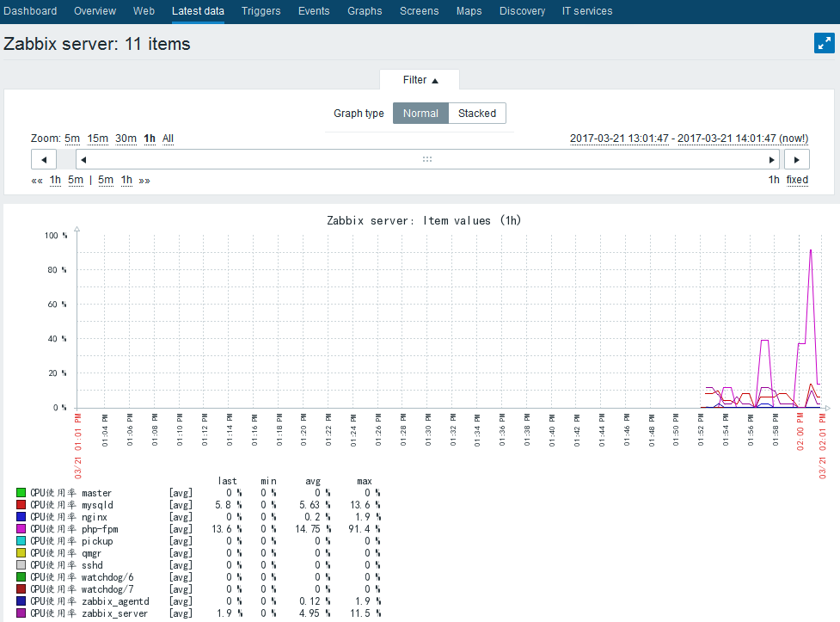This screenshot has width=840, height=622.
Task: Move back 1h in time navigation
Action: [x=55, y=180]
